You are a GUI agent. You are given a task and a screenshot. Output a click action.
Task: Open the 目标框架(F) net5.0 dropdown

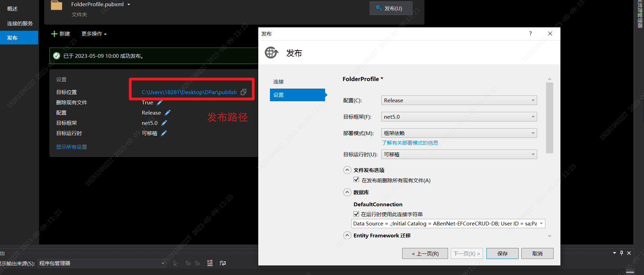point(459,117)
